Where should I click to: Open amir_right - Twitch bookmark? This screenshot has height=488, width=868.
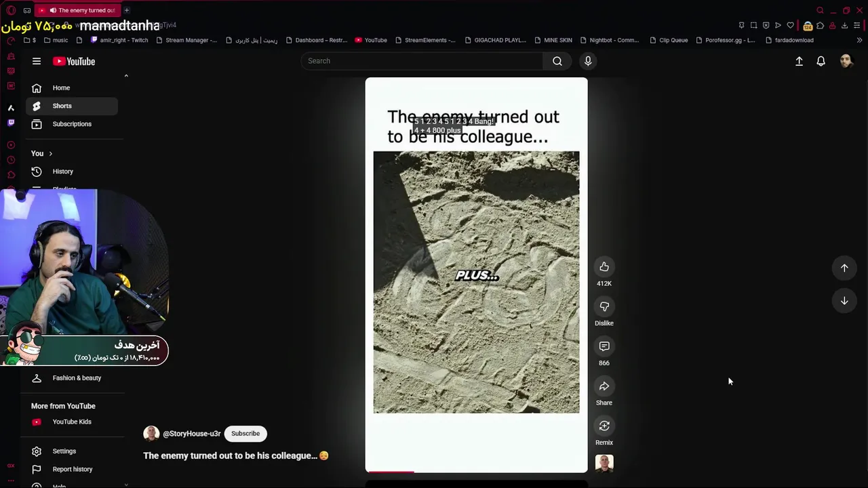click(119, 40)
